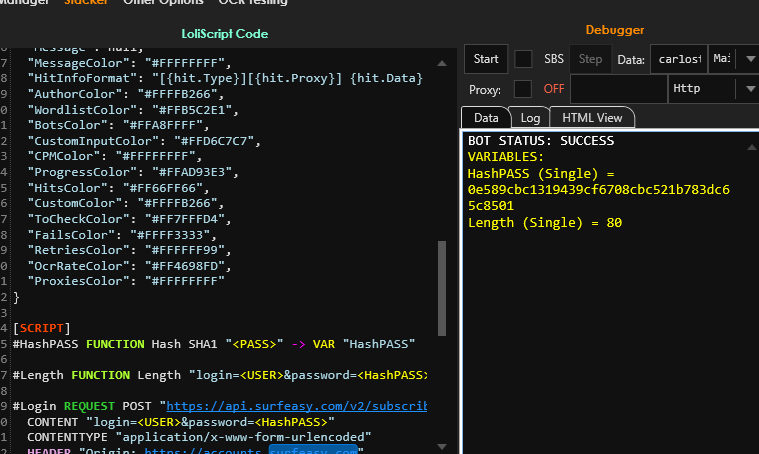Click the HashPASS (Single) = output line

click(x=541, y=174)
